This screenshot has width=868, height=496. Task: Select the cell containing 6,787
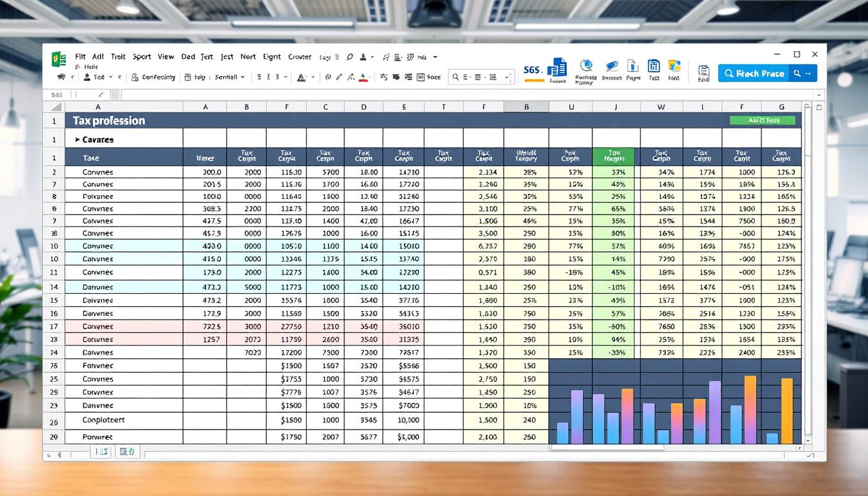(484, 246)
